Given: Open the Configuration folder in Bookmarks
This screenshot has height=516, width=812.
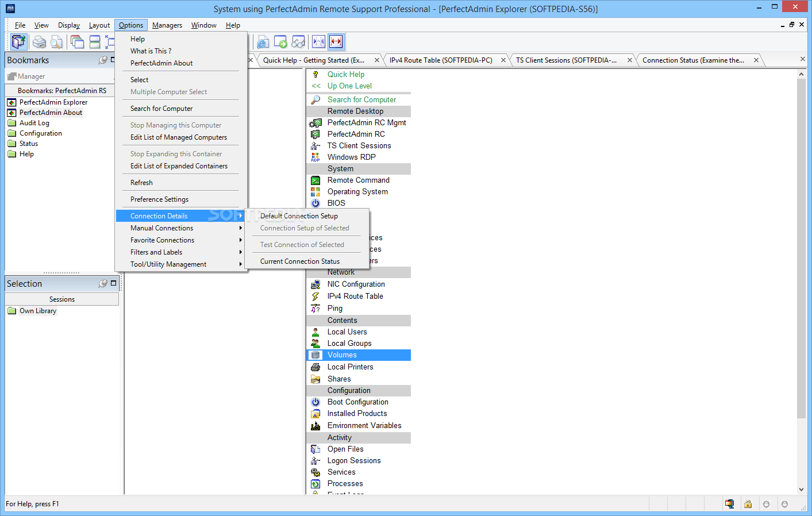Looking at the screenshot, I should tap(40, 133).
